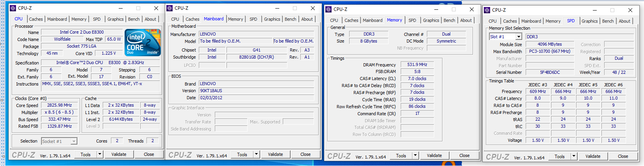Expand the Tools arrow in the CPU window
This screenshot has height=166, width=644.
[100, 154]
